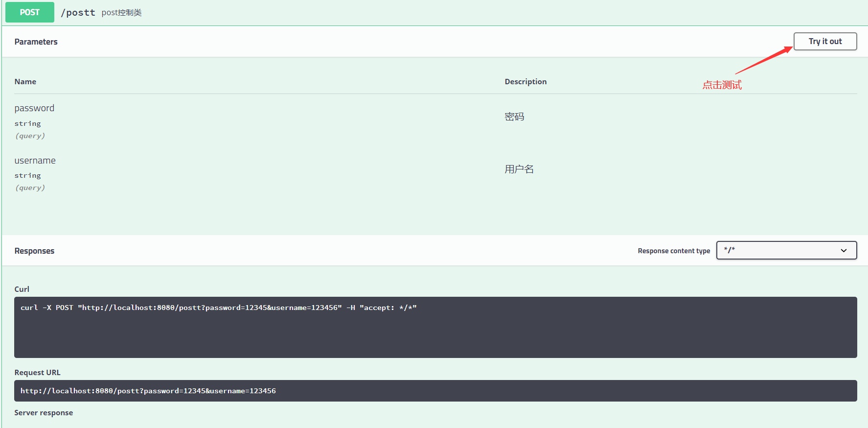
Task: Open the Response content type dropdown
Action: coord(786,250)
